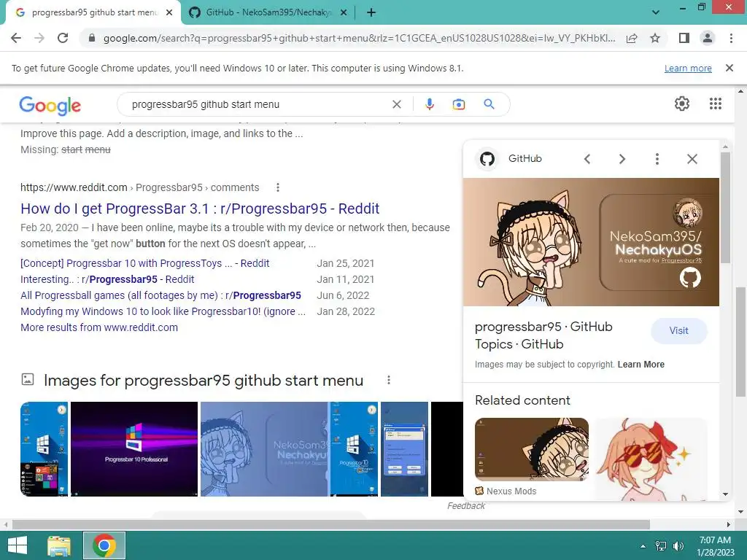Open the volume control in system tray
Viewport: 747px width, 560px height.
tap(678, 546)
